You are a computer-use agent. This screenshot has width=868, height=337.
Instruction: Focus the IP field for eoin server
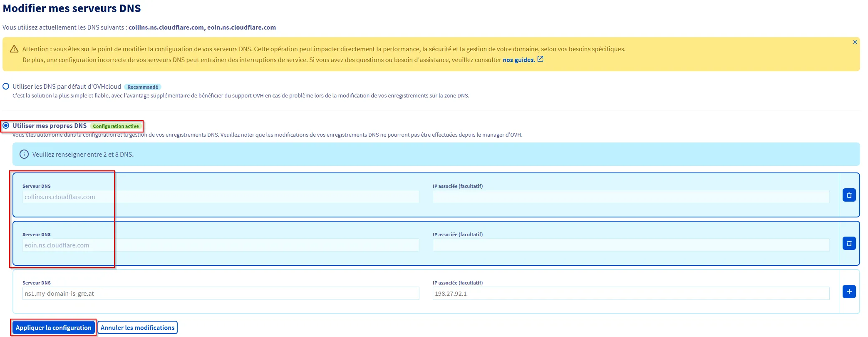tap(630, 245)
